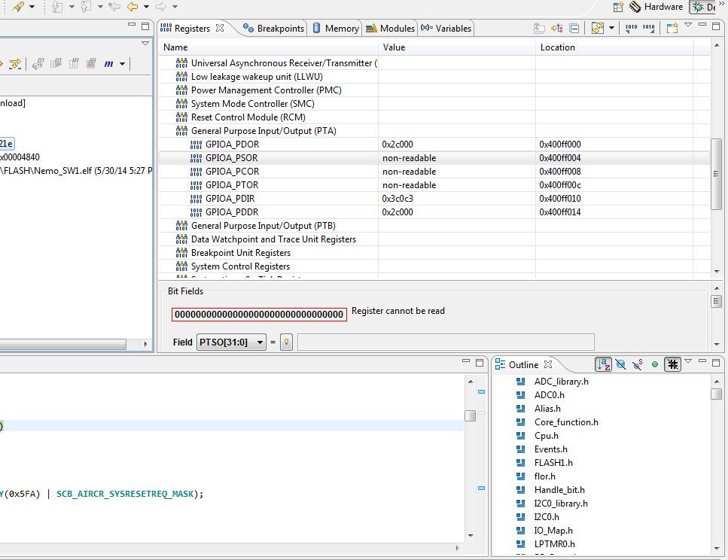728x560 pixels.
Task: Click the yellow Back navigation arrow
Action: 133,7
